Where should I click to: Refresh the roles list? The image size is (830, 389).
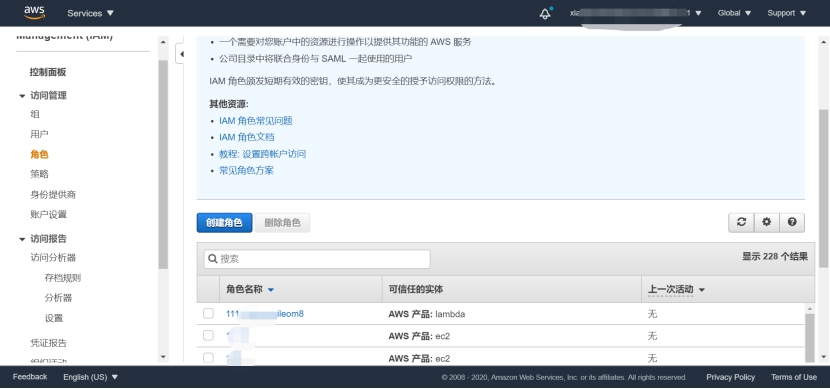click(741, 222)
